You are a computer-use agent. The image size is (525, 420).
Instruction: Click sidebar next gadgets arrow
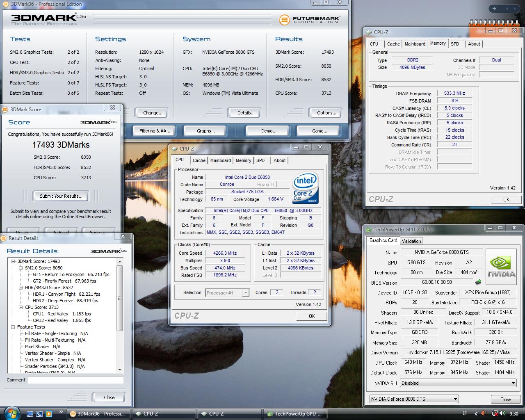click(514, 9)
